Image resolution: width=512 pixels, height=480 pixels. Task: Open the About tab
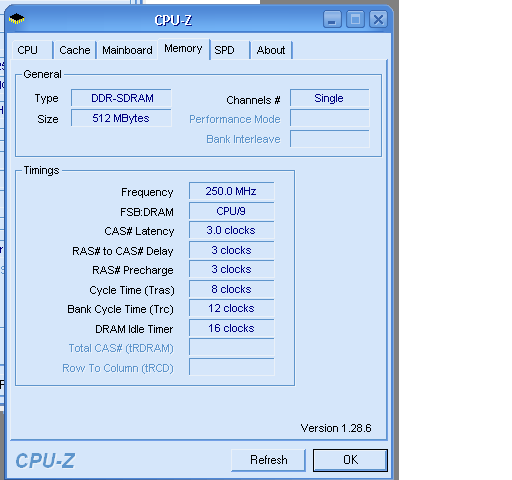271,50
